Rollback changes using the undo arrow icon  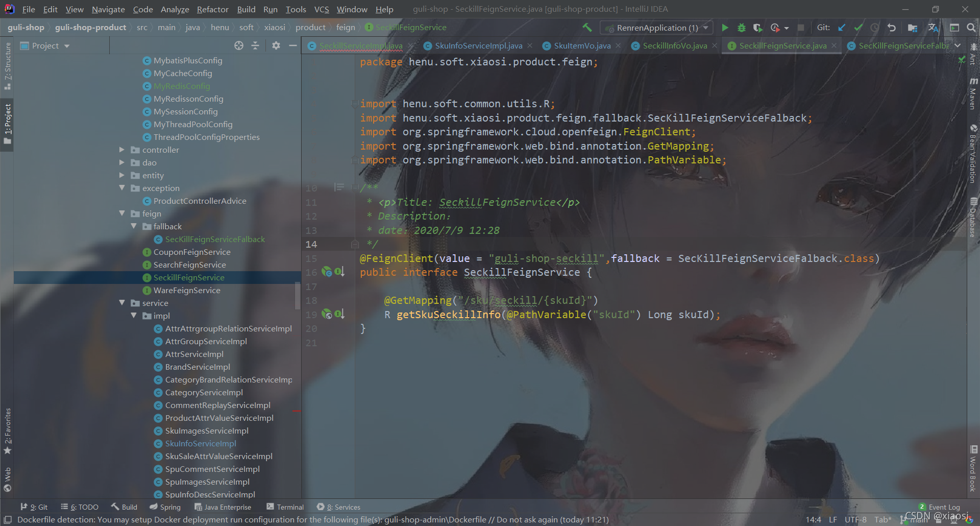892,28
